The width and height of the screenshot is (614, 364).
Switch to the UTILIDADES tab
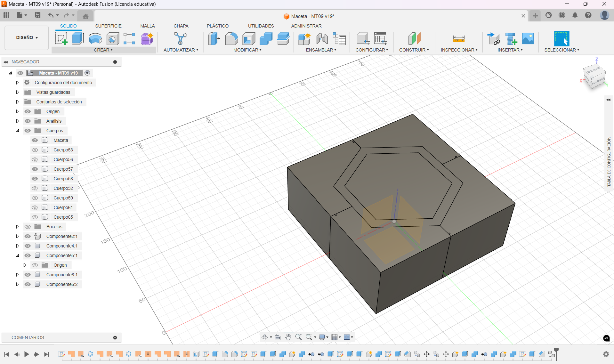pos(261,26)
